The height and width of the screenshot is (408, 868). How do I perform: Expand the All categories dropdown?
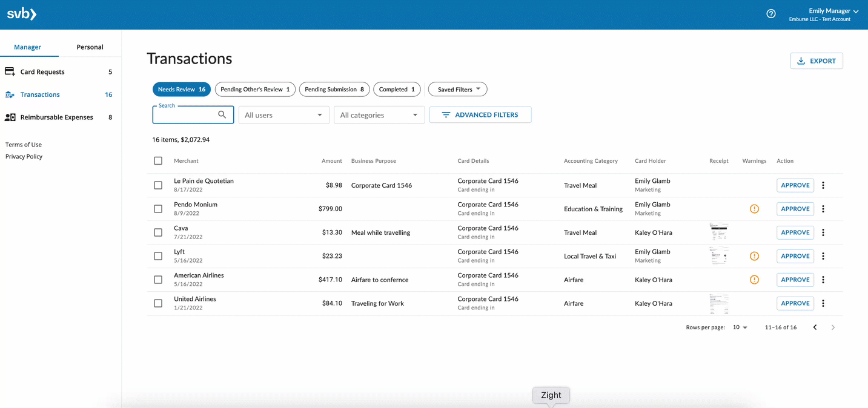(379, 115)
